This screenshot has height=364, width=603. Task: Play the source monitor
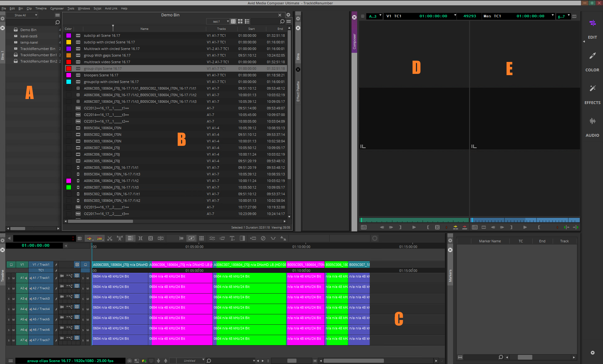pos(414,227)
